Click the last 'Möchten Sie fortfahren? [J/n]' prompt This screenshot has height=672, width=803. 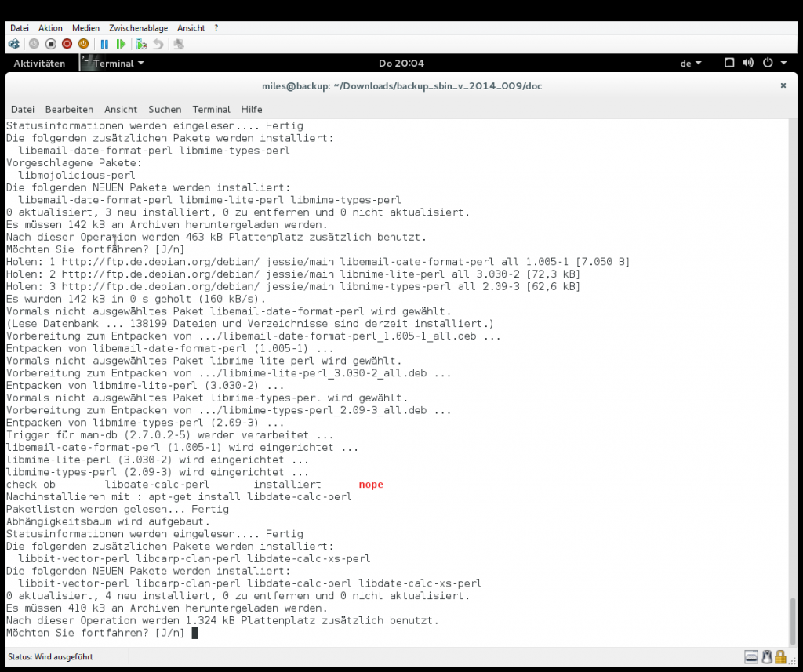coord(95,633)
